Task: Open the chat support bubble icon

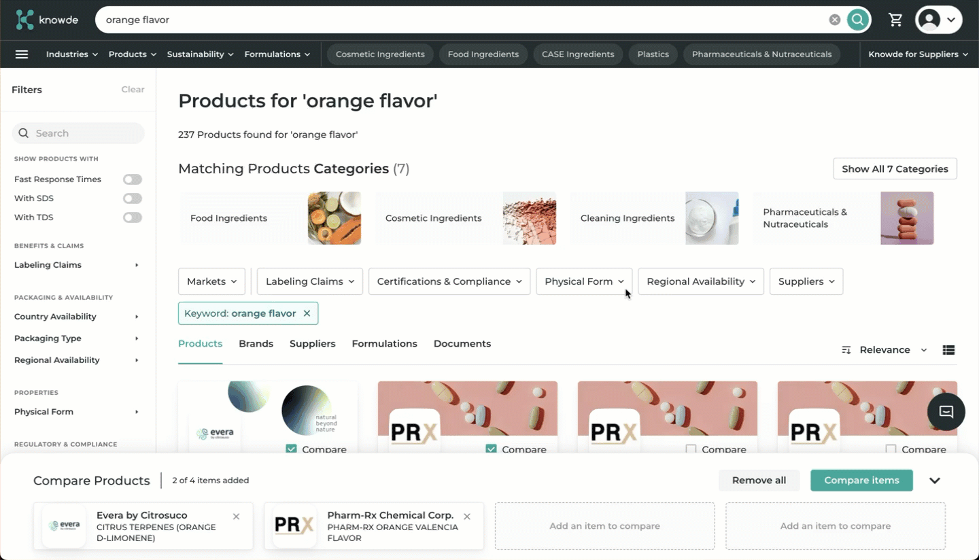Action: 946,412
